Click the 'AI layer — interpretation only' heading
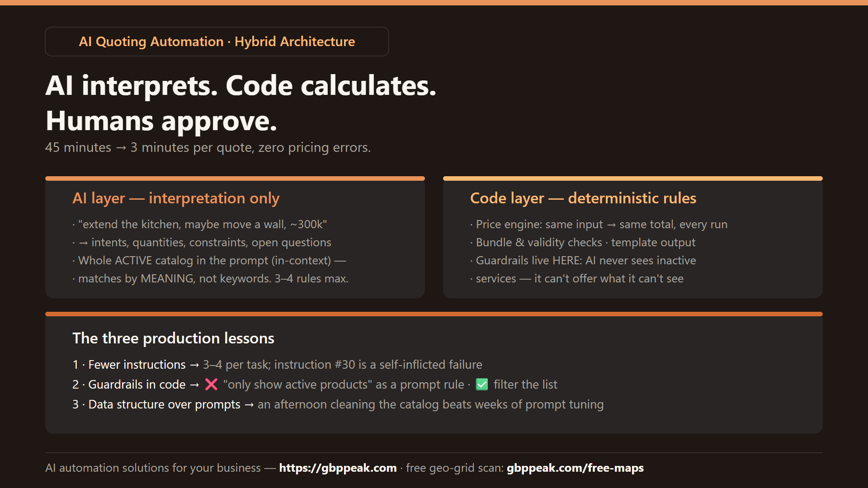Image resolution: width=868 pixels, height=488 pixels. (176, 198)
